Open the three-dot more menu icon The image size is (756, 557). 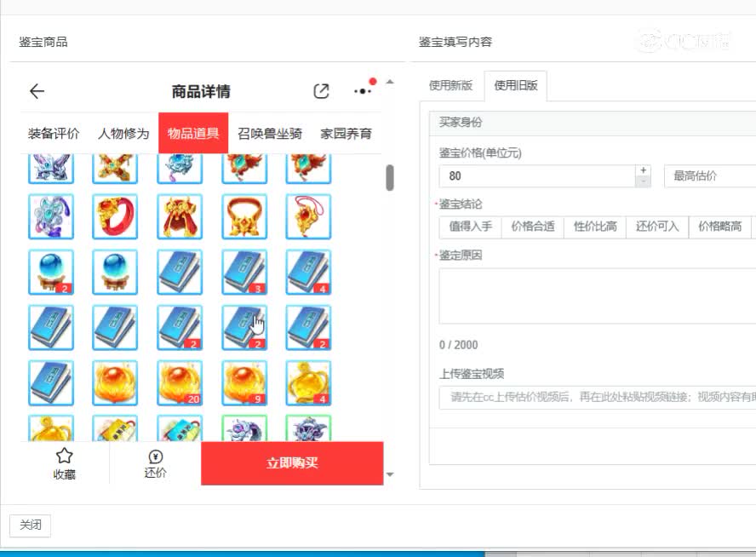point(362,90)
